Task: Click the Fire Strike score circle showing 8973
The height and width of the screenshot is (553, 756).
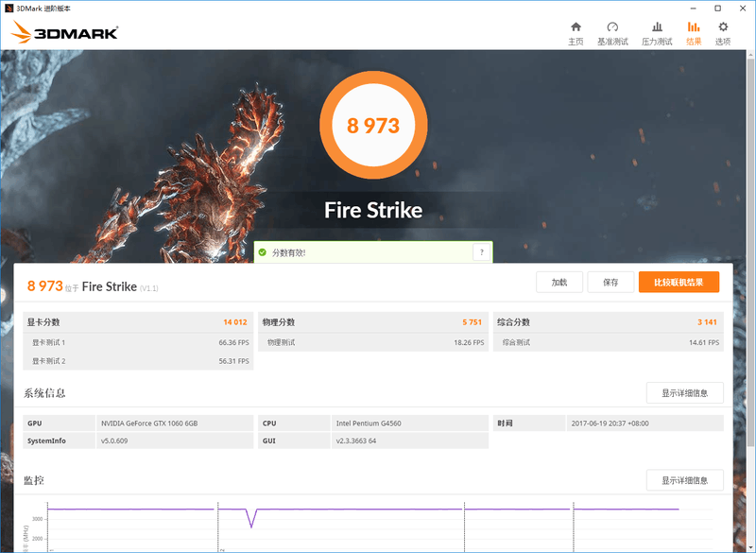Action: tap(373, 125)
